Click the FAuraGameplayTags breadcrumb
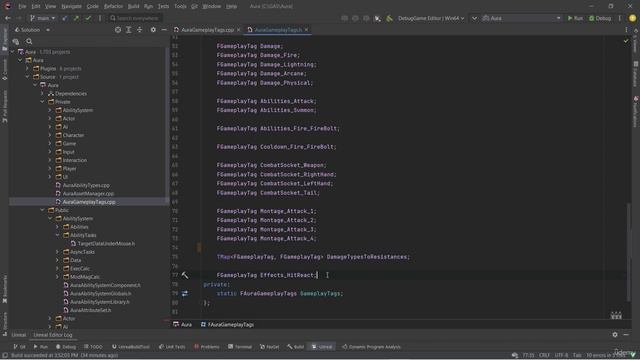The width and height of the screenshot is (640, 360). (227, 324)
